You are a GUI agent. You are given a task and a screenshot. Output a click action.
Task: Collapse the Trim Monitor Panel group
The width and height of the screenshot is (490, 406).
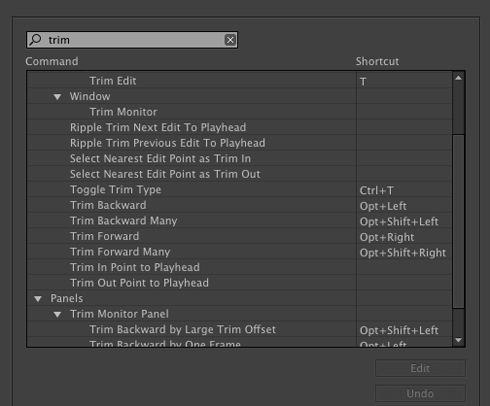click(57, 314)
